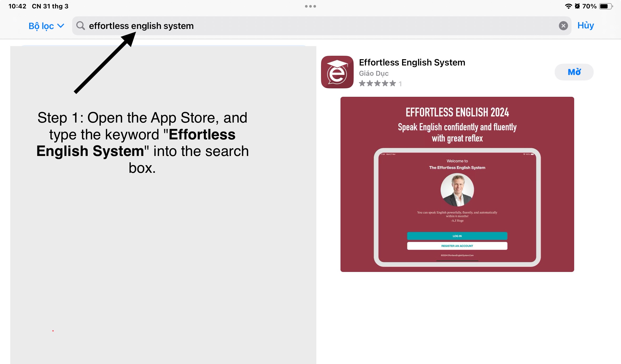Tap the 70% battery percentage
The width and height of the screenshot is (621, 364).
coord(589,6)
